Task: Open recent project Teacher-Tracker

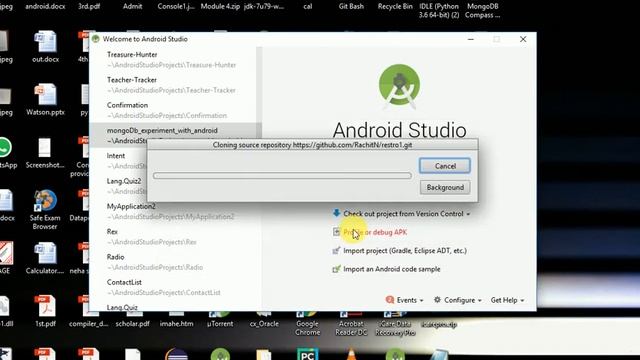Action: (x=173, y=85)
